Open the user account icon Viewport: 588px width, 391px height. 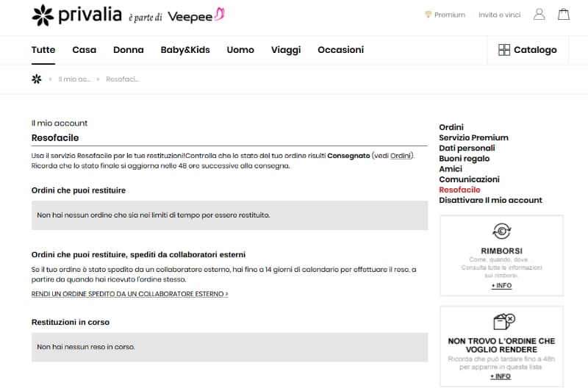pos(539,15)
